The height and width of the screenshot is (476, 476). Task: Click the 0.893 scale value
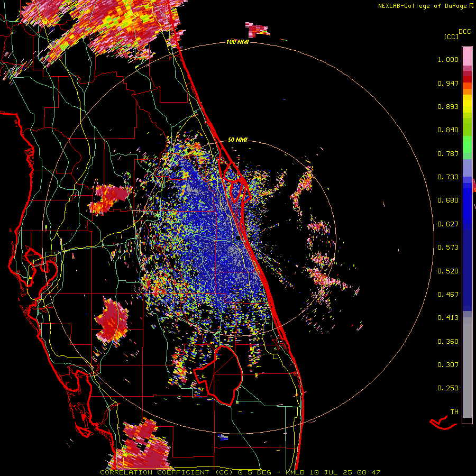448,106
